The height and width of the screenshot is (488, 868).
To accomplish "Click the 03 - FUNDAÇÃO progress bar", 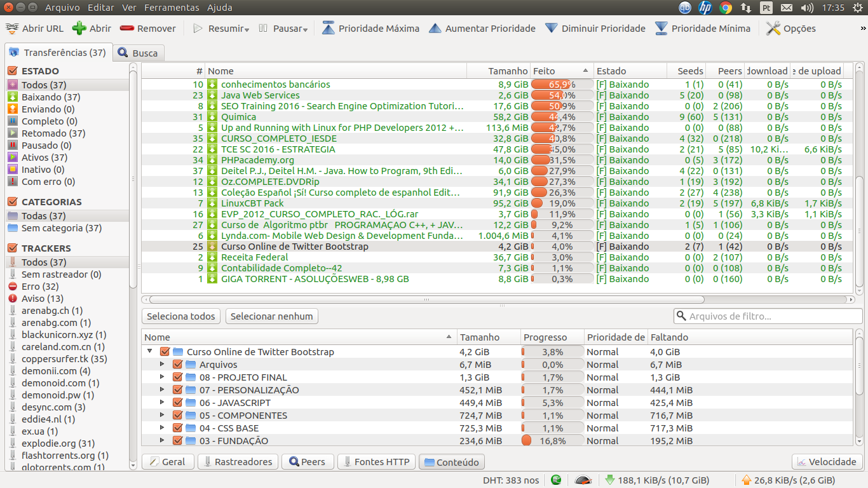I will pos(552,441).
